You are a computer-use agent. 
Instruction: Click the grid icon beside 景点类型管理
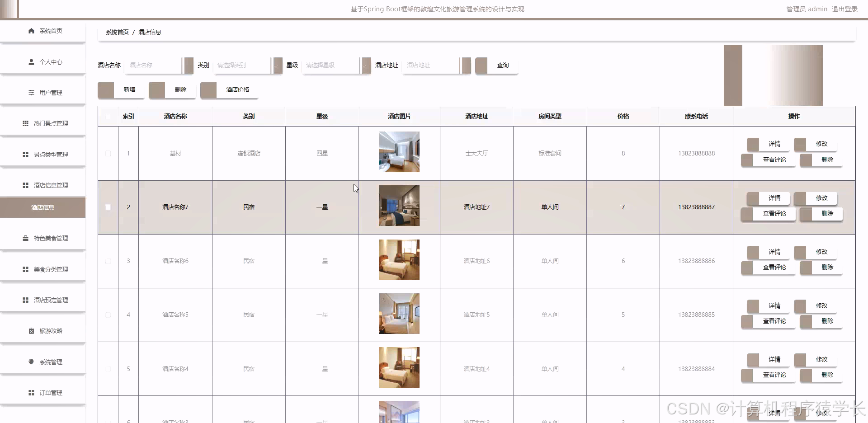[25, 155]
